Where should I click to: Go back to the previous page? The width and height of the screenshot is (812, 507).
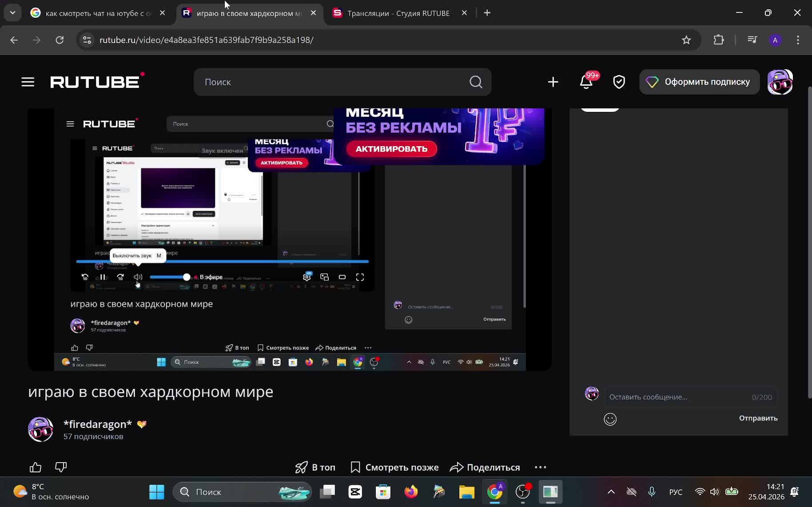14,40
